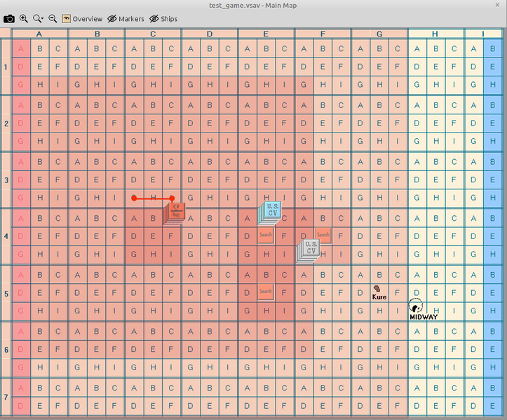This screenshot has width=507, height=420.
Task: Select cell E of zone D3
Action: (x=210, y=179)
